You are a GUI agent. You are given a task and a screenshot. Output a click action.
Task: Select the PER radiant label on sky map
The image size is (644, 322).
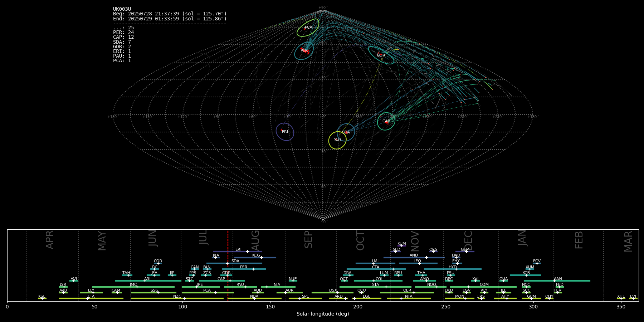304,51
